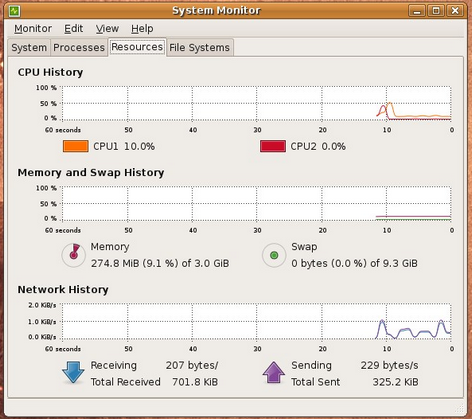
Task: Click the Total Sent 325.2 KiB value
Action: coord(395,382)
